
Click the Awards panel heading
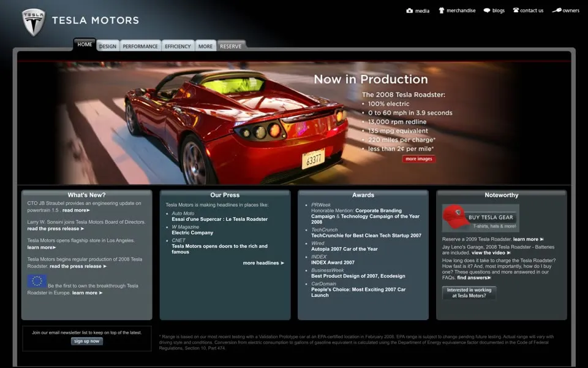(363, 195)
